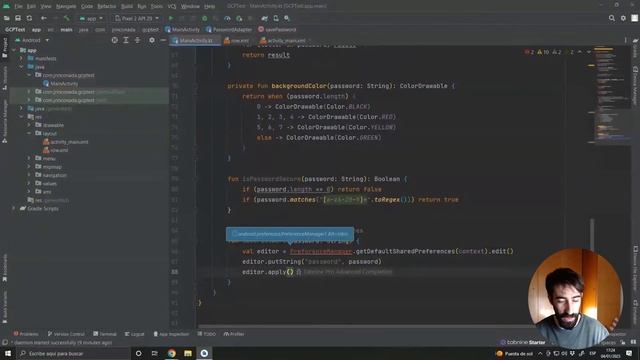Click the Windows taskbar search box
640x360 pixels.
coord(73,353)
